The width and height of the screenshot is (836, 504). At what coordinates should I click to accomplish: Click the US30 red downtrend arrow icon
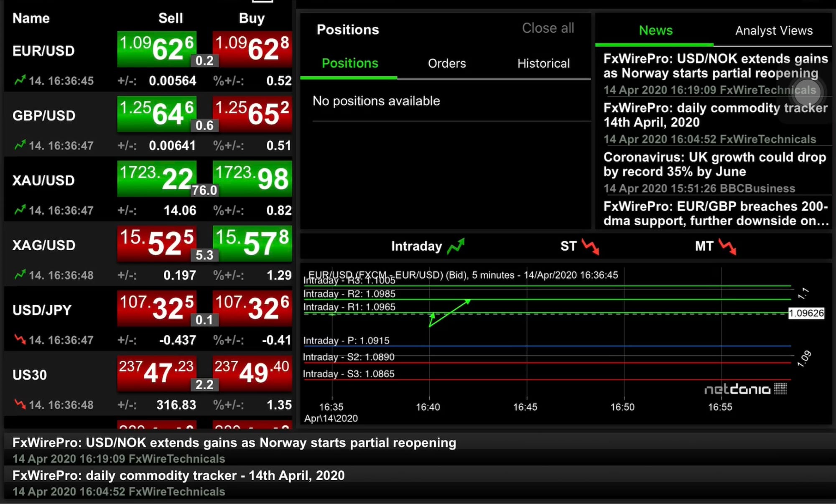pos(20,404)
